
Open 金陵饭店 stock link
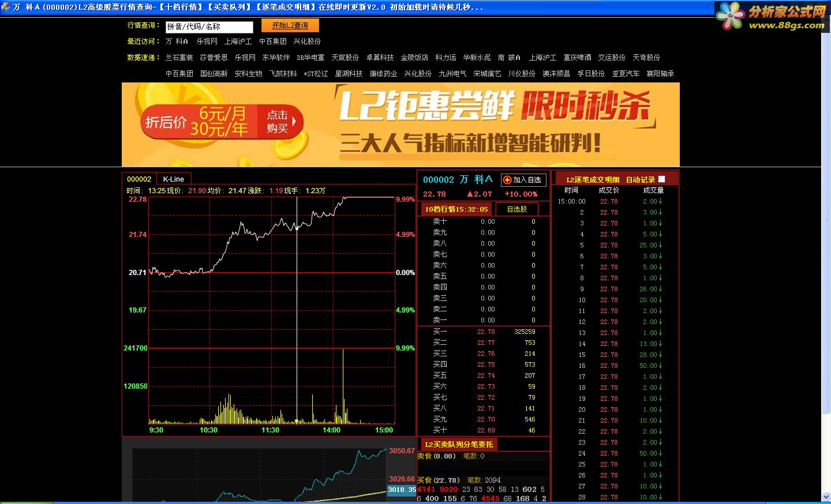click(x=414, y=58)
